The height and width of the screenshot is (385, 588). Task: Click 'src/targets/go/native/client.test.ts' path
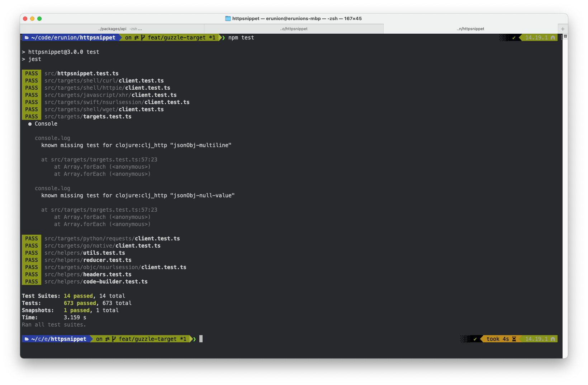(x=103, y=246)
